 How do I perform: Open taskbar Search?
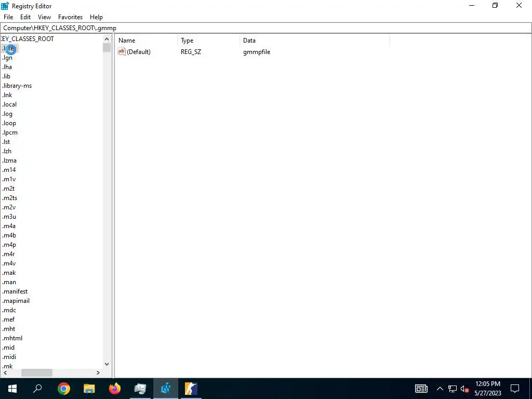[37, 389]
